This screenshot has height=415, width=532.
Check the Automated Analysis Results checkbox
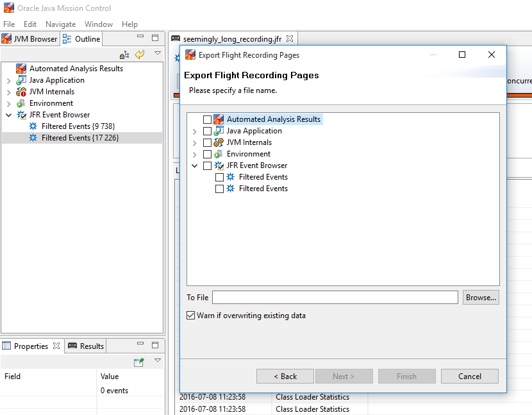[207, 119]
